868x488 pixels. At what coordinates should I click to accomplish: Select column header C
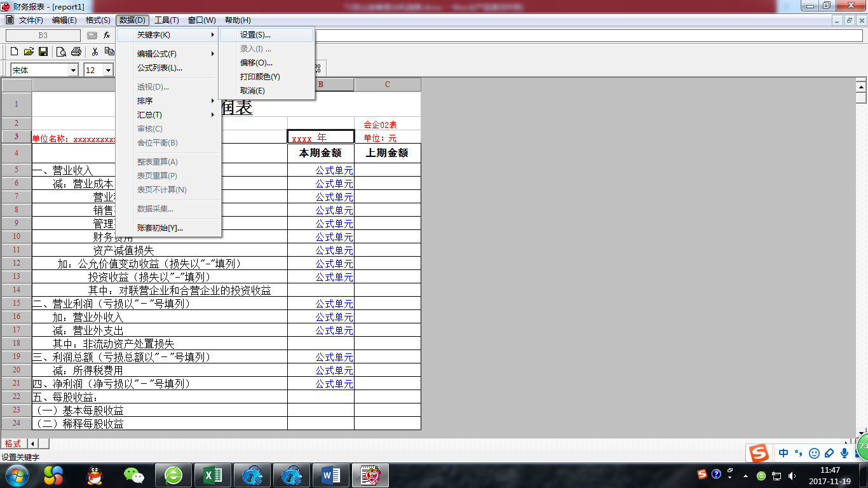coord(388,85)
